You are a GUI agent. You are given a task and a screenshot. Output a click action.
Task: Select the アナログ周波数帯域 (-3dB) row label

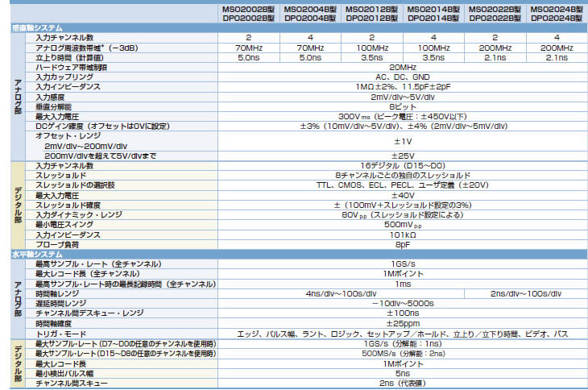(x=87, y=48)
